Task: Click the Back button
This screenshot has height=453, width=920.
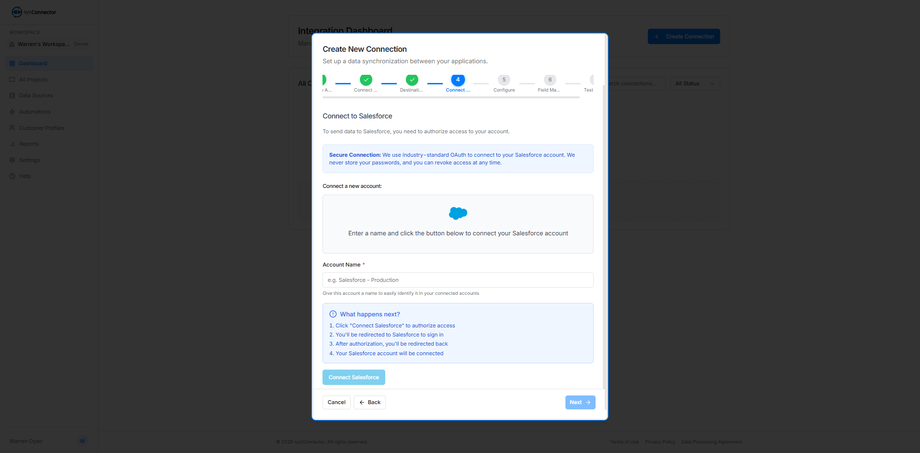Action: tap(370, 403)
